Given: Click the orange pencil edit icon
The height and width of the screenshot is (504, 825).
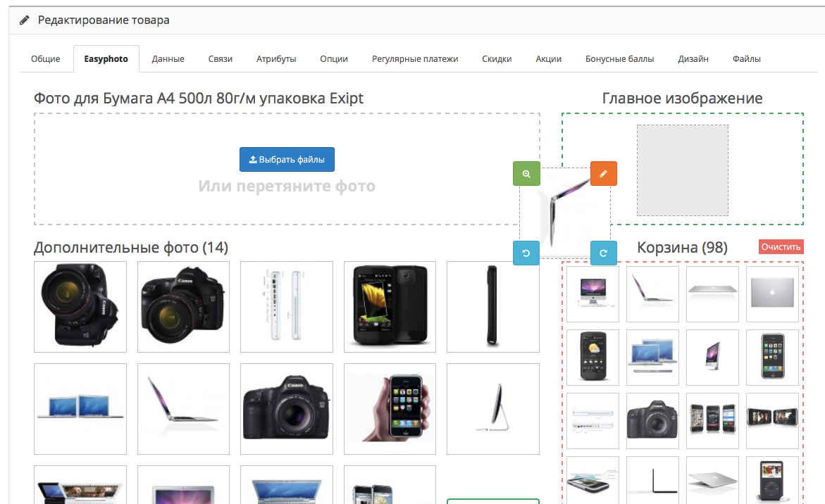Looking at the screenshot, I should coord(604,173).
